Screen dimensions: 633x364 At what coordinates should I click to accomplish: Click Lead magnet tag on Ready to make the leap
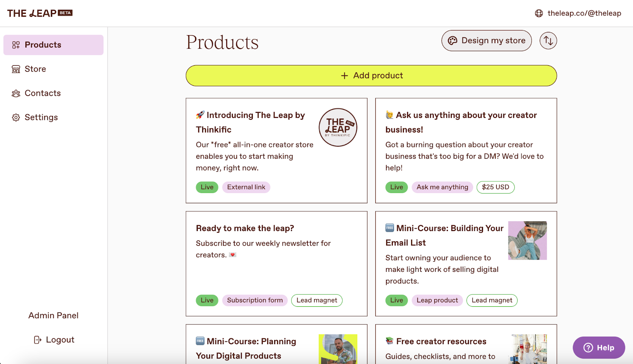pos(317,300)
